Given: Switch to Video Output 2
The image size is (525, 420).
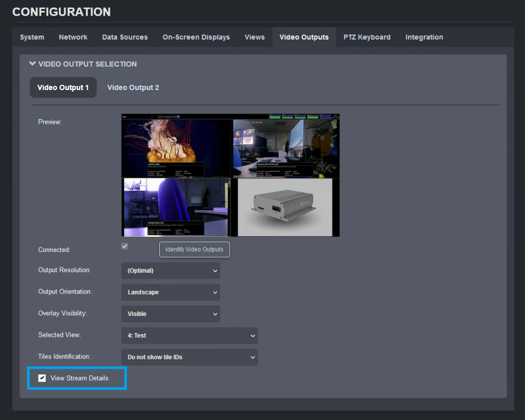Looking at the screenshot, I should [x=133, y=87].
